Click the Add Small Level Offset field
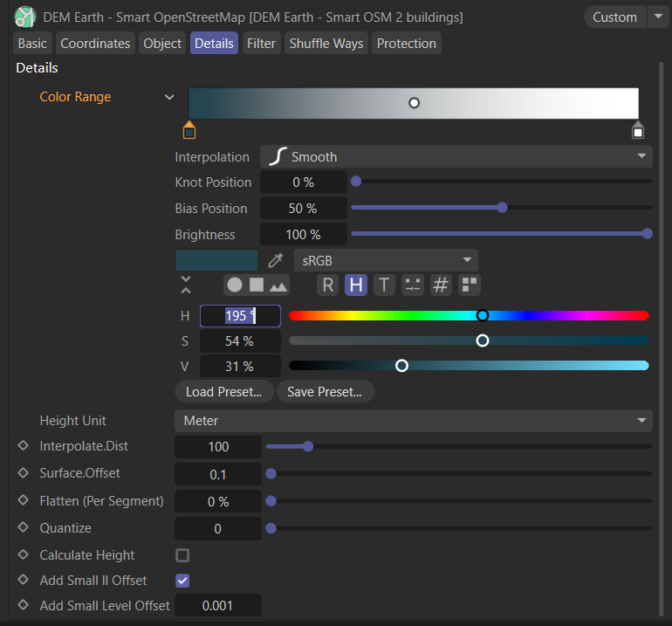This screenshot has width=672, height=626. click(218, 605)
